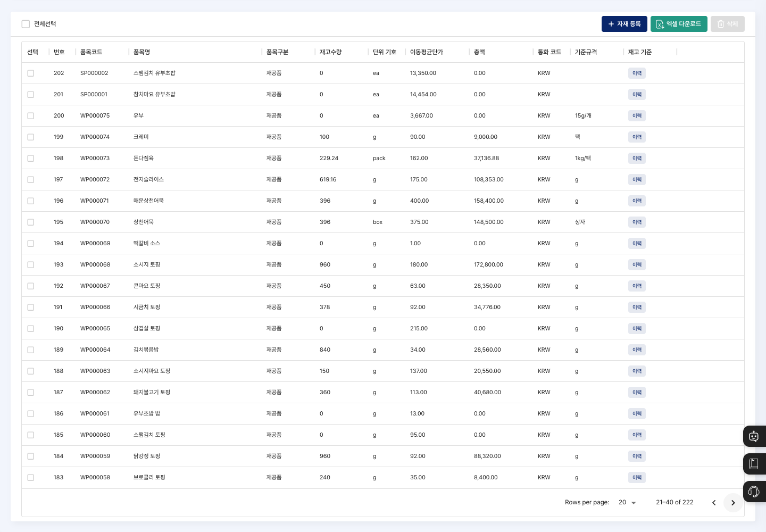766x532 pixels.
Task: Click the 단위 기호 column header
Action: pyautogui.click(x=385, y=52)
